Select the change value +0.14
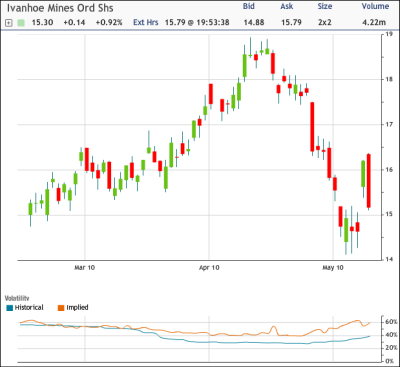The width and height of the screenshot is (400, 367). (x=74, y=23)
